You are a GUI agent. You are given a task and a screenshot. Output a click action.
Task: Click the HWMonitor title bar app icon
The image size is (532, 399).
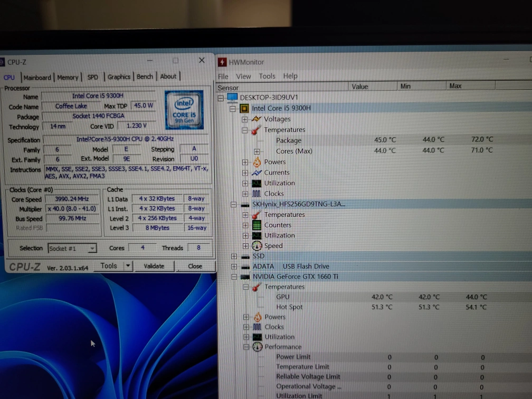pos(222,62)
